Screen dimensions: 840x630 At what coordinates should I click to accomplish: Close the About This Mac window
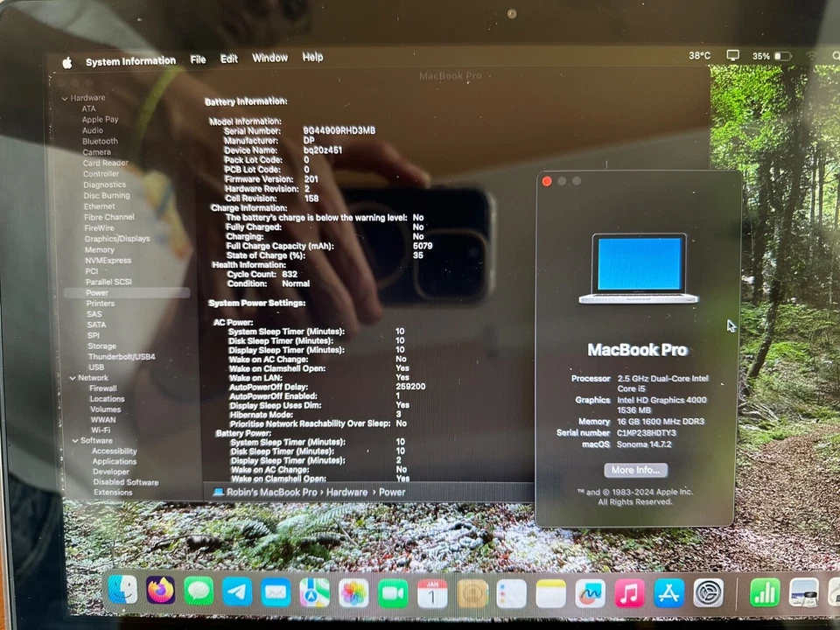pyautogui.click(x=546, y=181)
